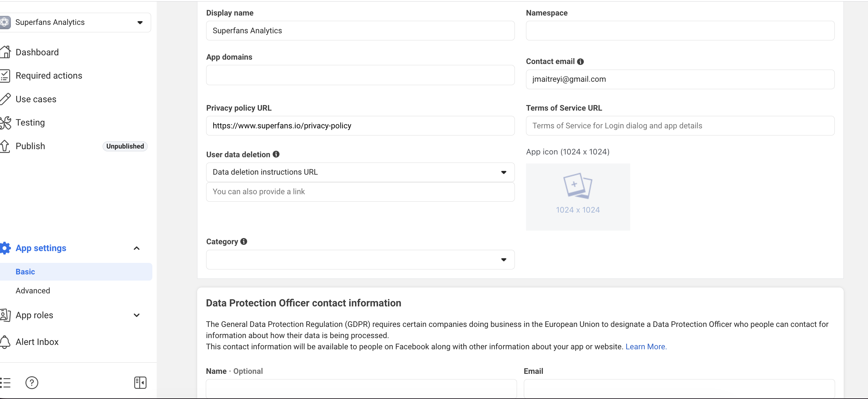868x399 pixels.
Task: Click the Category info icon
Action: point(244,241)
